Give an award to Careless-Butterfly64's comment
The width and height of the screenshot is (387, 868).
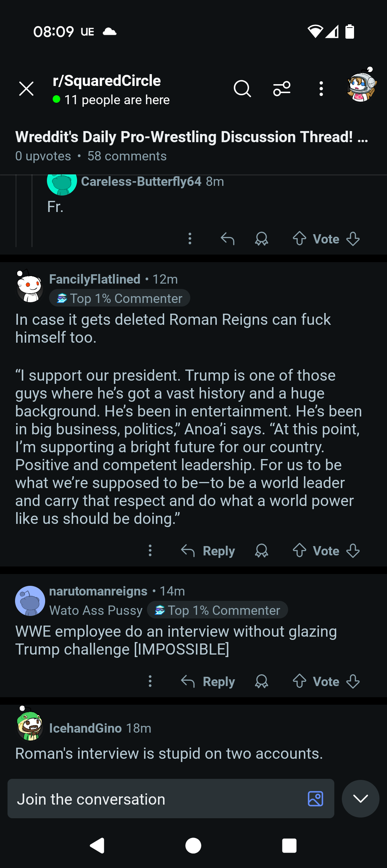(262, 238)
